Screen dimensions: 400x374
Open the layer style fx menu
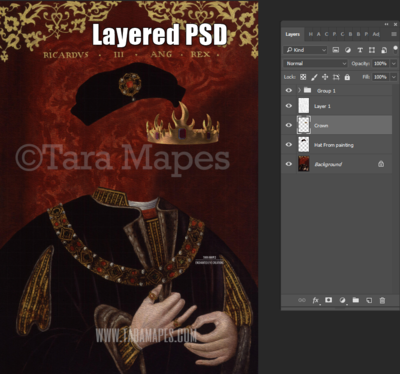click(x=316, y=300)
